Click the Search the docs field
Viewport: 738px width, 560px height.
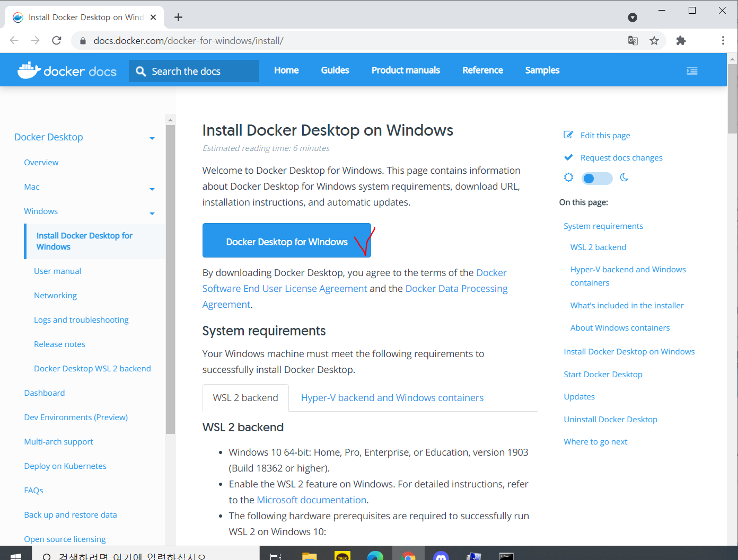[x=194, y=71]
